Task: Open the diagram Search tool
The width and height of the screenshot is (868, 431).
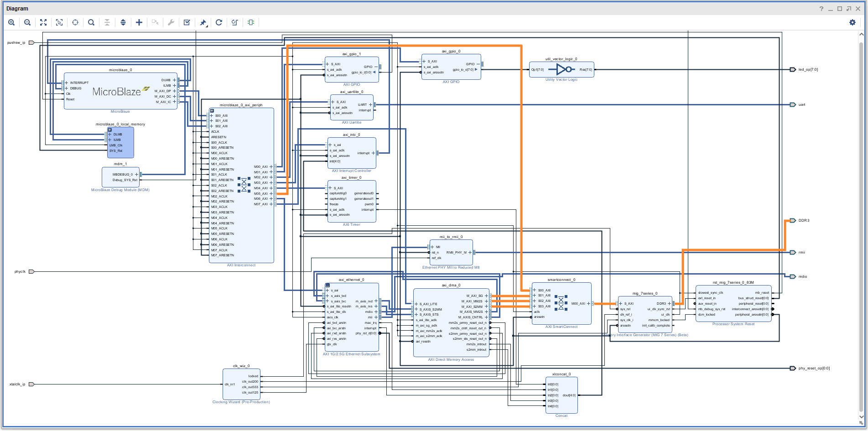Action: [x=91, y=22]
